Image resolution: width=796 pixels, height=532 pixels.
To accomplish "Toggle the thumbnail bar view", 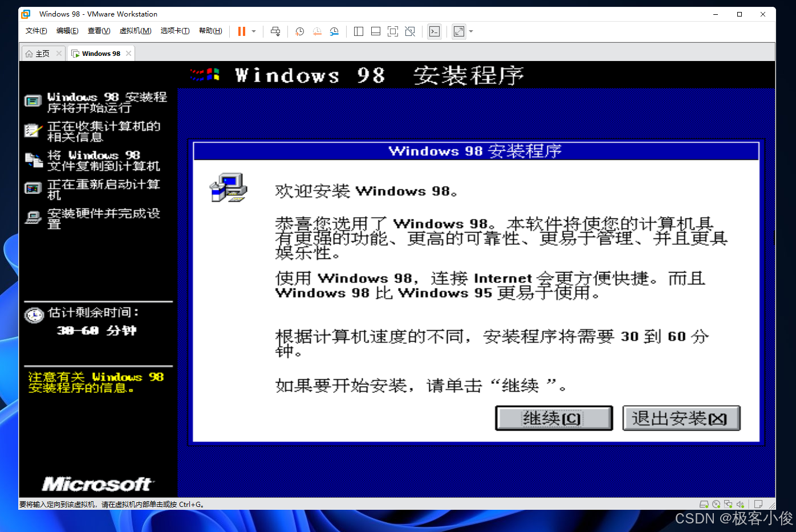I will [376, 31].
